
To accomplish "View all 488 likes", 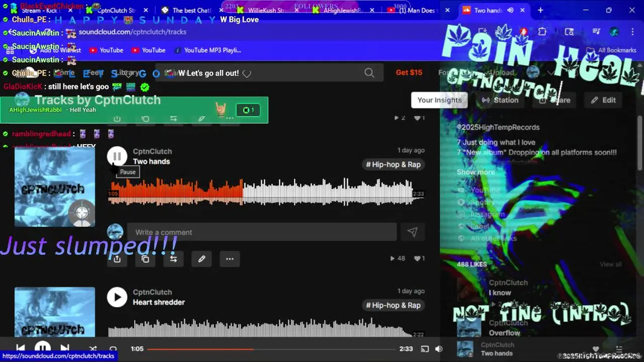I will 610,264.
